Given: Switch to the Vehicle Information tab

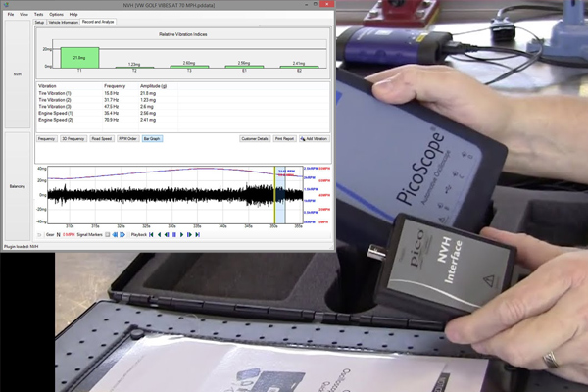Looking at the screenshot, I should [x=65, y=23].
